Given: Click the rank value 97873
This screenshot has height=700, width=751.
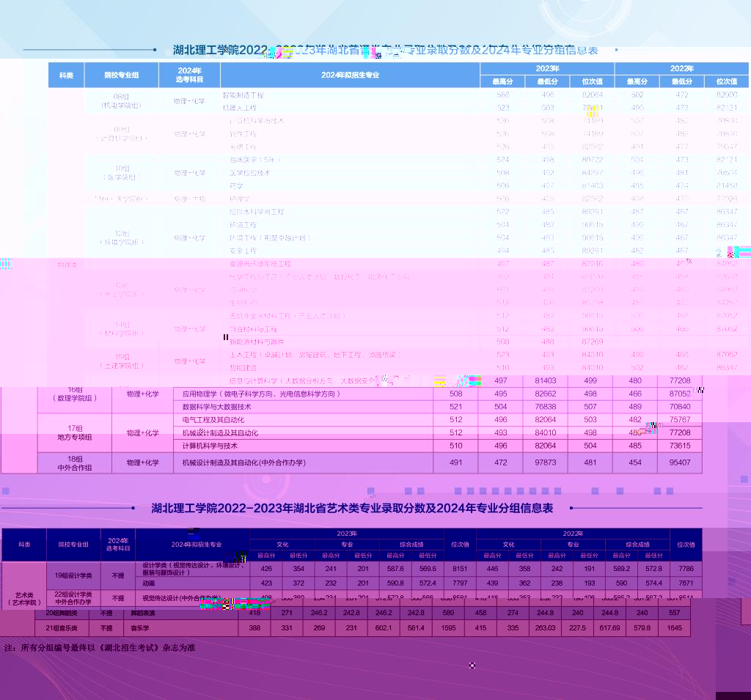Looking at the screenshot, I should pos(546,463).
